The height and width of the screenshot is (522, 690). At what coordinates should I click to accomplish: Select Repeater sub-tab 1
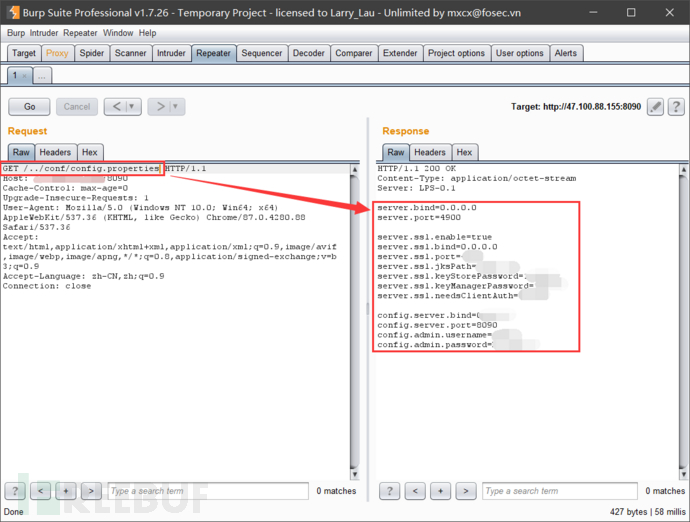point(15,76)
